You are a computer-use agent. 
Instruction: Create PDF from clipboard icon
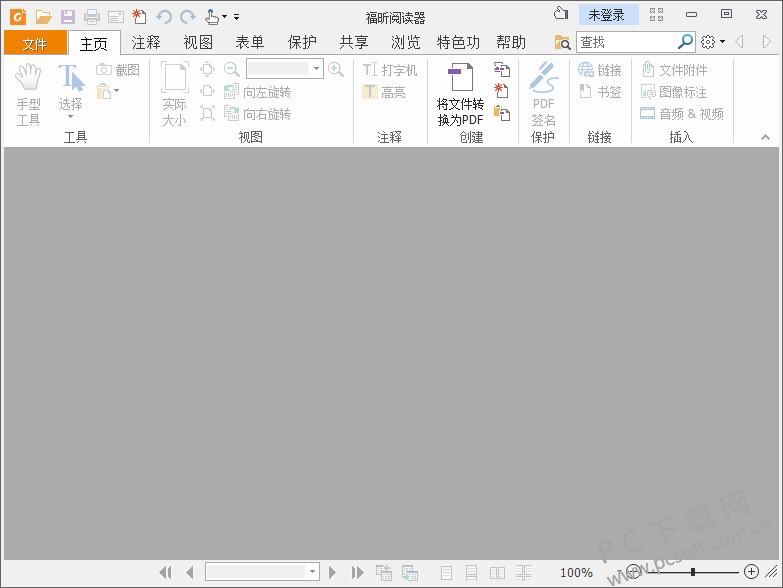pyautogui.click(x=501, y=113)
